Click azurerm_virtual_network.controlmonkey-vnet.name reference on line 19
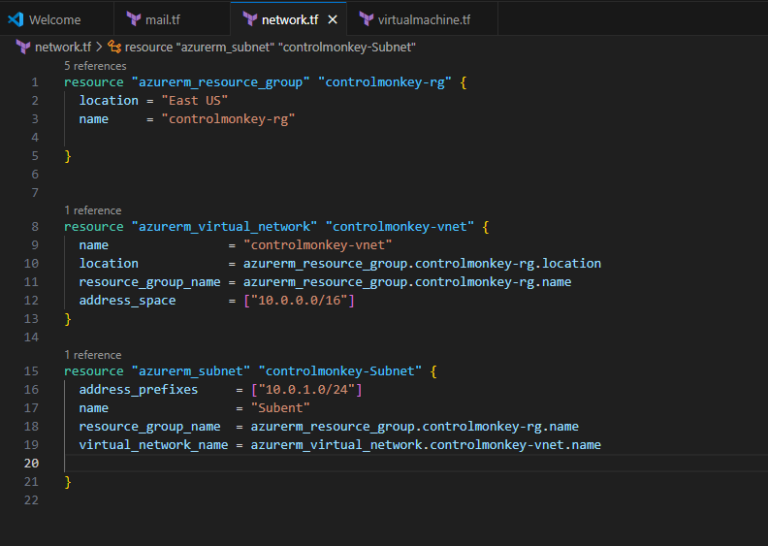Screen dimensions: 768x546 pyautogui.click(x=426, y=445)
